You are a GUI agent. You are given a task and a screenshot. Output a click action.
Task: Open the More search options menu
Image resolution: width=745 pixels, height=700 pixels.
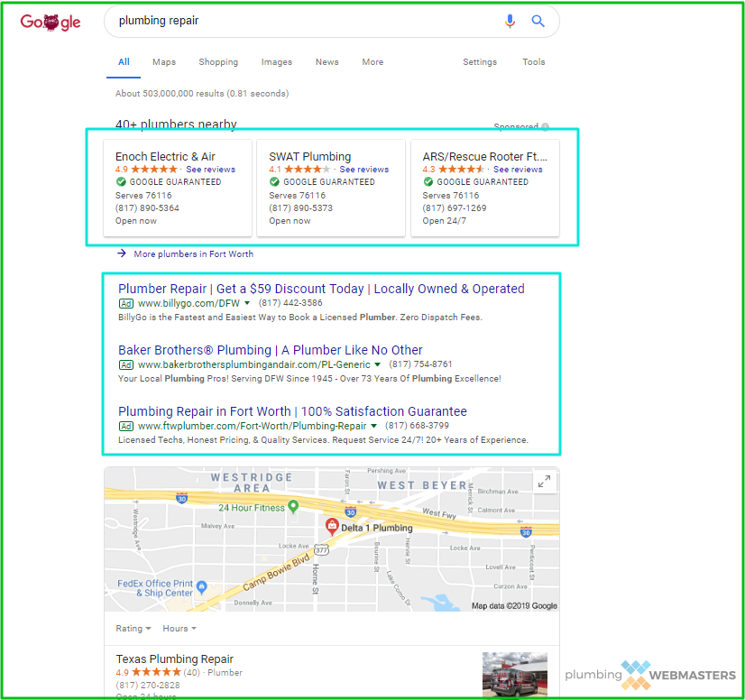[x=372, y=61]
